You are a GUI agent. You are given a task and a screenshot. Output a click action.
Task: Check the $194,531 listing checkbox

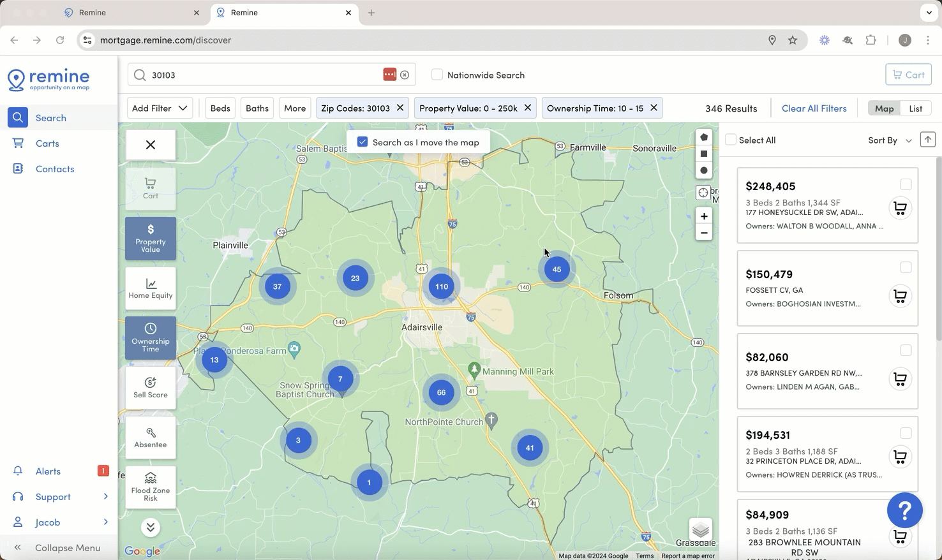click(x=906, y=433)
